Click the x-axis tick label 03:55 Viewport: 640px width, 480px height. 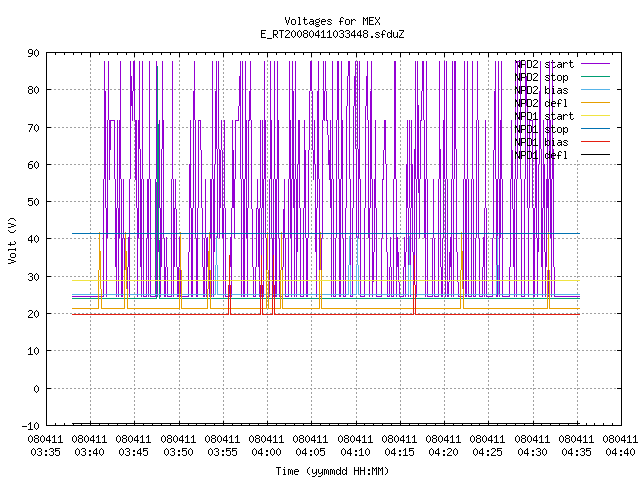222,452
